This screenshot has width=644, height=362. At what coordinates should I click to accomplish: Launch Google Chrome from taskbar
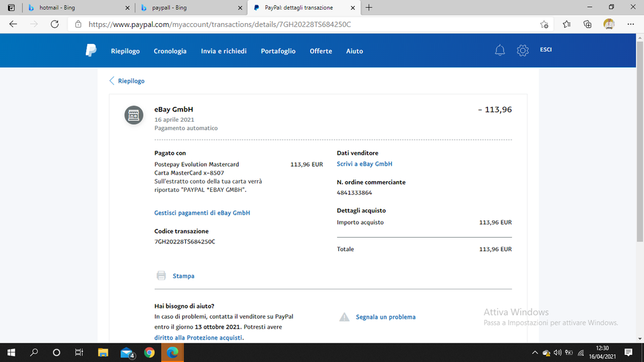(150, 352)
